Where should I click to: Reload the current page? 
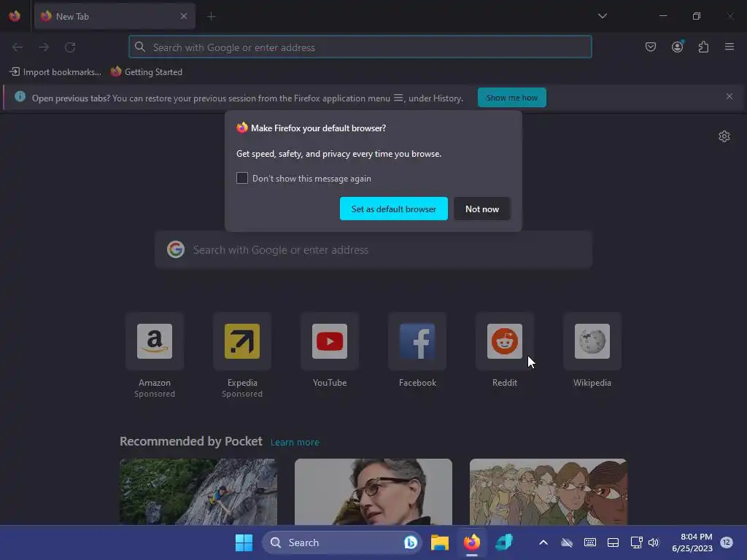click(x=70, y=47)
